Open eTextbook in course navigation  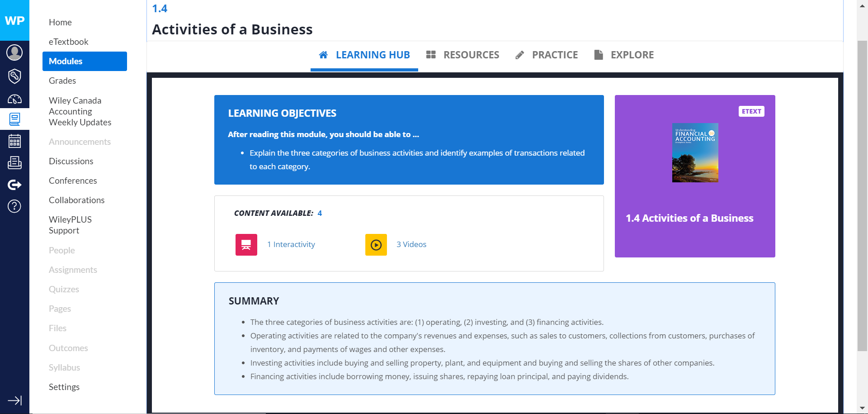click(68, 42)
